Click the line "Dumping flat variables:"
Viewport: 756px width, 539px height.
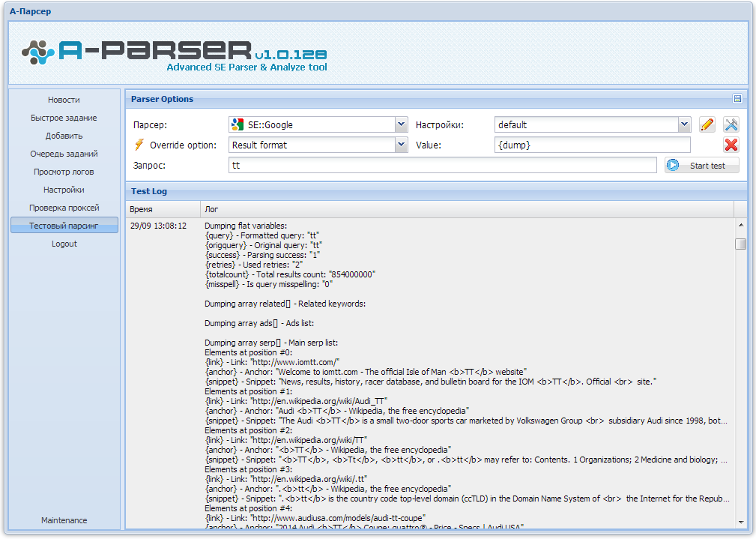pyautogui.click(x=246, y=226)
